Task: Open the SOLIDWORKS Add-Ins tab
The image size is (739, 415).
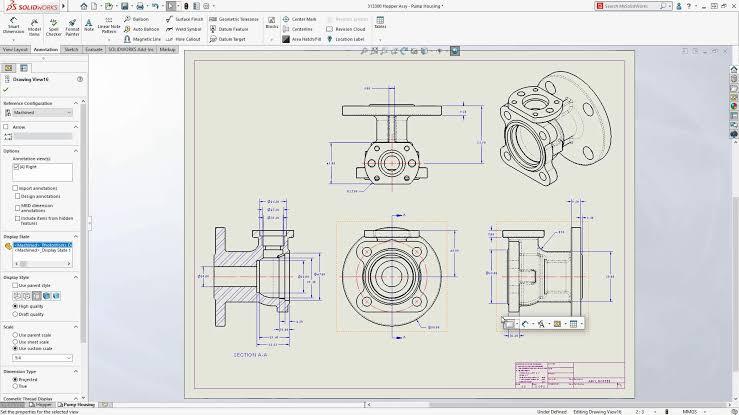Action: click(x=131, y=49)
